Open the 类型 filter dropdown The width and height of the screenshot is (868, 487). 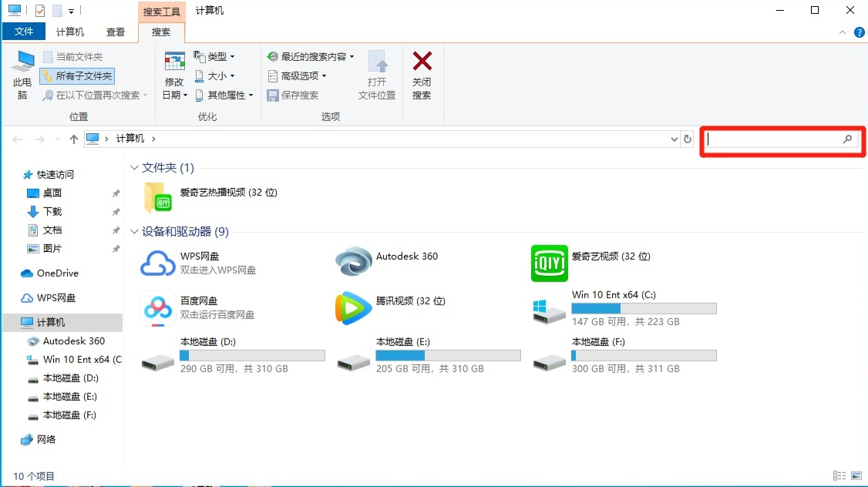(x=215, y=57)
